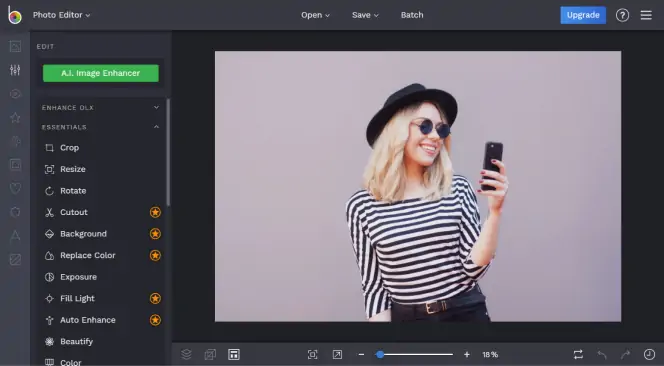Click the Upgrade button
This screenshot has width=664, height=366.
click(x=583, y=15)
